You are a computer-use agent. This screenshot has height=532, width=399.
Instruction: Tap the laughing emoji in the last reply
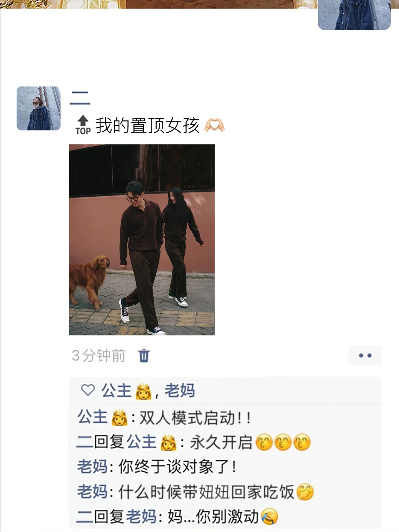tap(269, 516)
